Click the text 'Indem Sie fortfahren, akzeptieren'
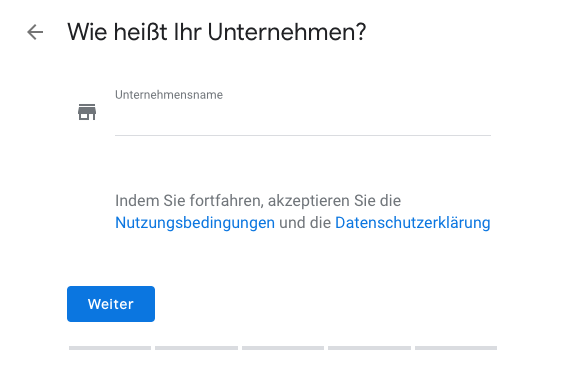The width and height of the screenshot is (578, 379). click(233, 201)
